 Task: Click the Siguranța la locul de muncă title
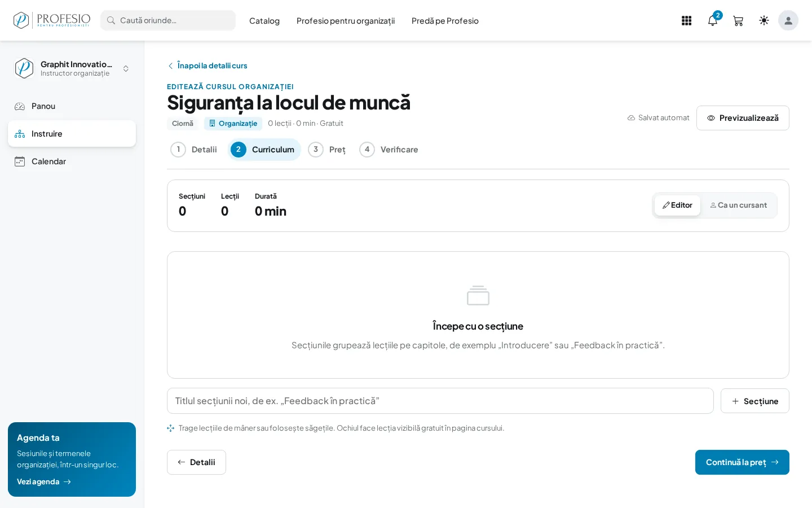coord(289,103)
